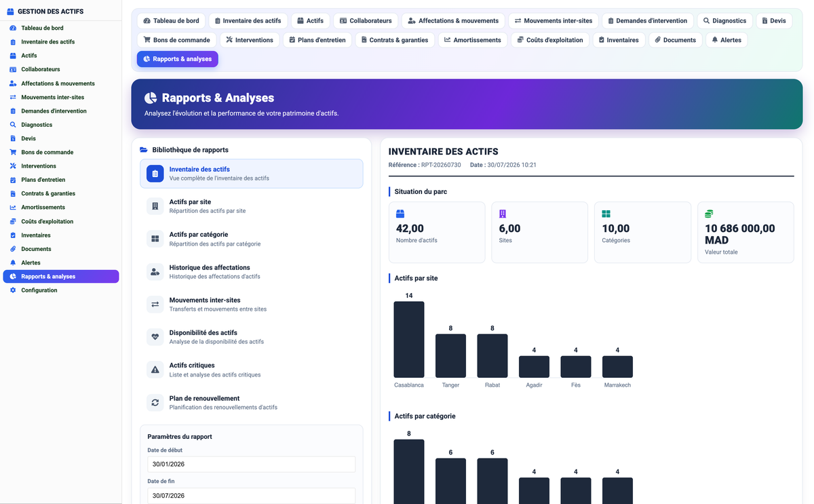
Task: Select the Actifs critiques report
Action: (252, 370)
